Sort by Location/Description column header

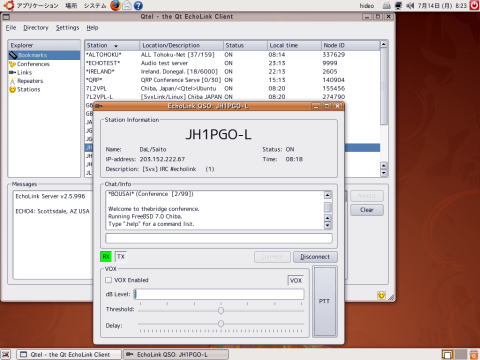(x=181, y=45)
